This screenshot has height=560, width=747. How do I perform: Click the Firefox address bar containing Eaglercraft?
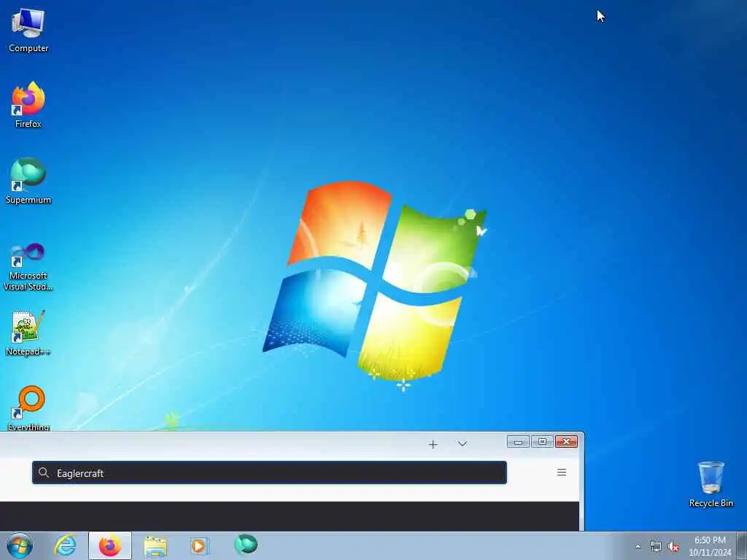269,472
